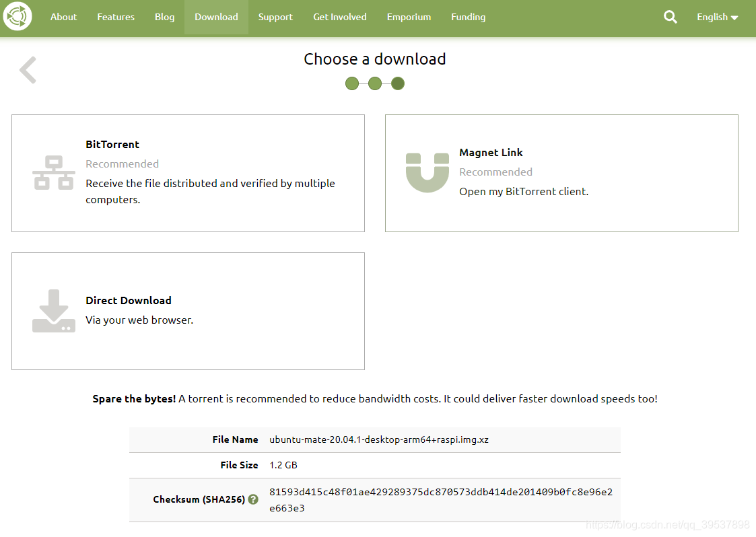Open the English language dropdown
Image resolution: width=756 pixels, height=537 pixels.
pyautogui.click(x=717, y=17)
